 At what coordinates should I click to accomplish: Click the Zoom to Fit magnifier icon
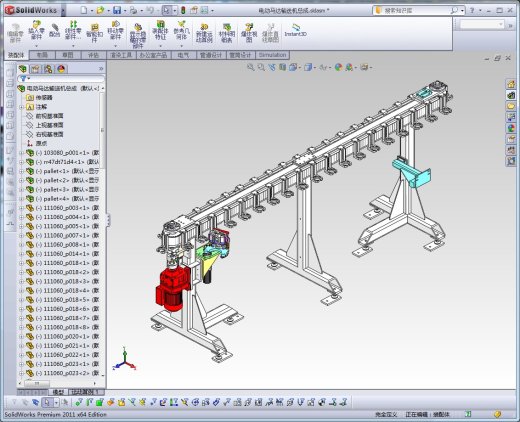(251, 67)
